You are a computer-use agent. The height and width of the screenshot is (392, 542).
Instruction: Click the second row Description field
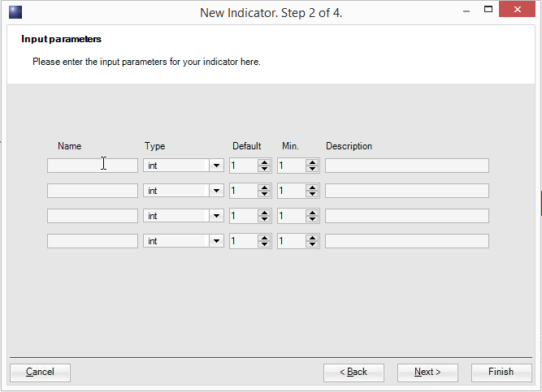point(407,191)
